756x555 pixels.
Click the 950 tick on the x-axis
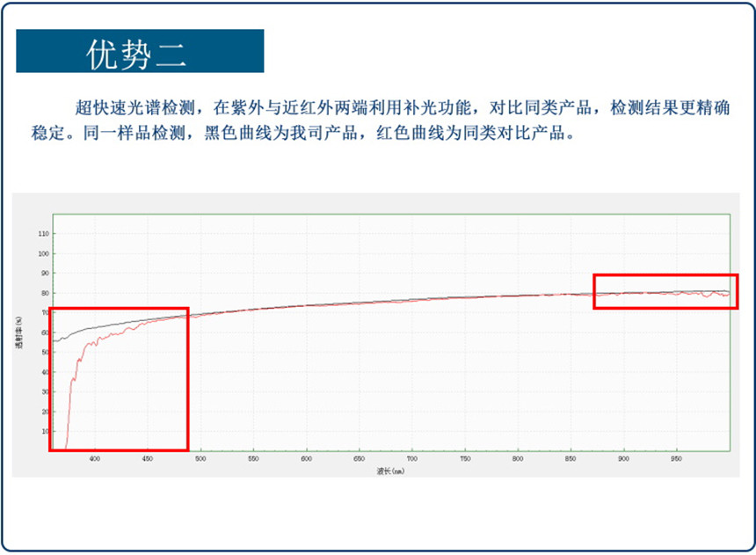click(676, 459)
